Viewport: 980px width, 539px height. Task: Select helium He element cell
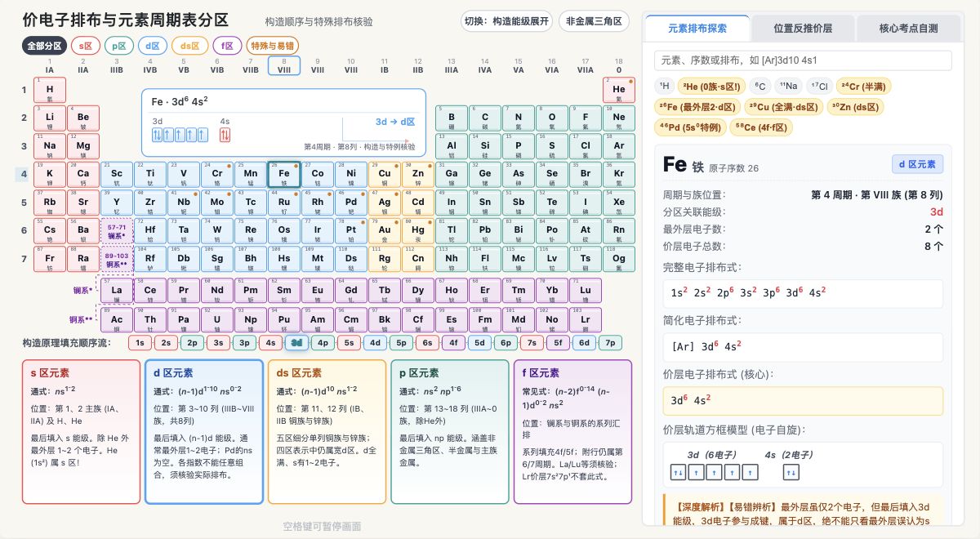(619, 91)
